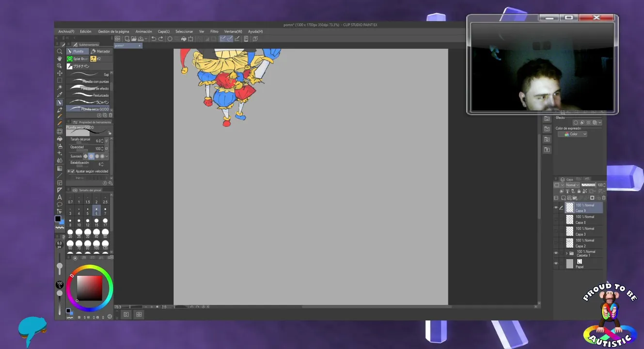Select the Pen tool in toolbar
644x349 pixels.
[x=60, y=102]
